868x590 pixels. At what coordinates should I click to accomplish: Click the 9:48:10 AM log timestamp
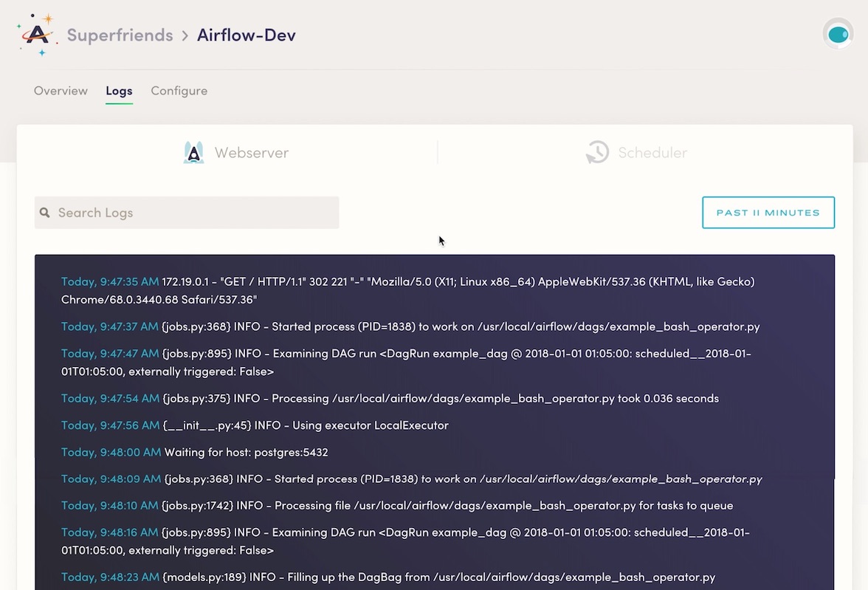point(109,505)
